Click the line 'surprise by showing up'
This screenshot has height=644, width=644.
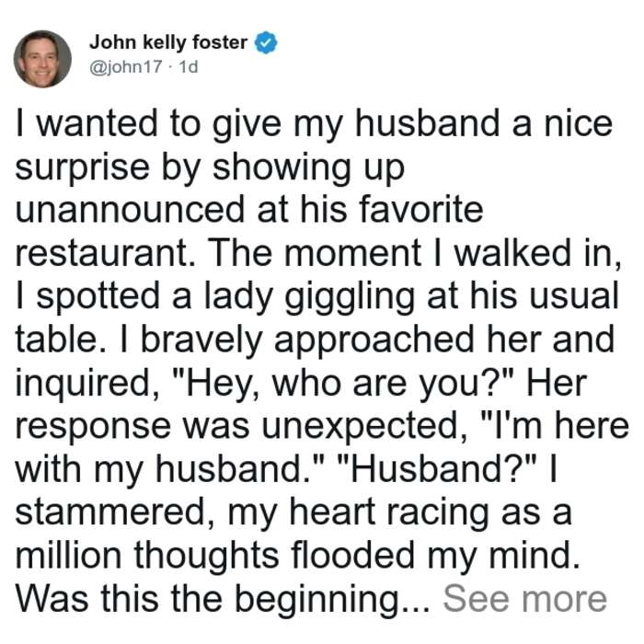coord(211,168)
